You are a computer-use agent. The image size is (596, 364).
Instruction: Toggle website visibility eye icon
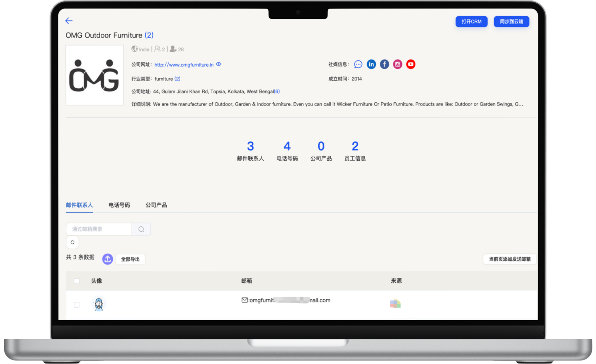219,64
